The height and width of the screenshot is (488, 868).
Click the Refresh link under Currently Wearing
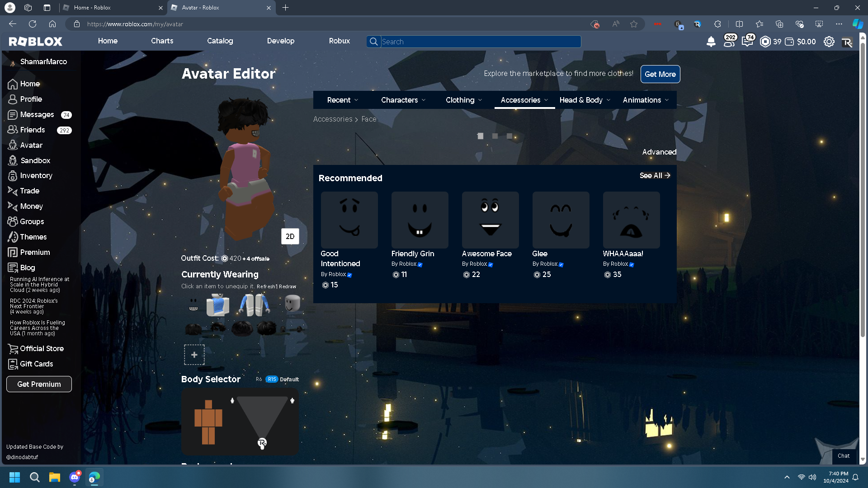(x=266, y=286)
